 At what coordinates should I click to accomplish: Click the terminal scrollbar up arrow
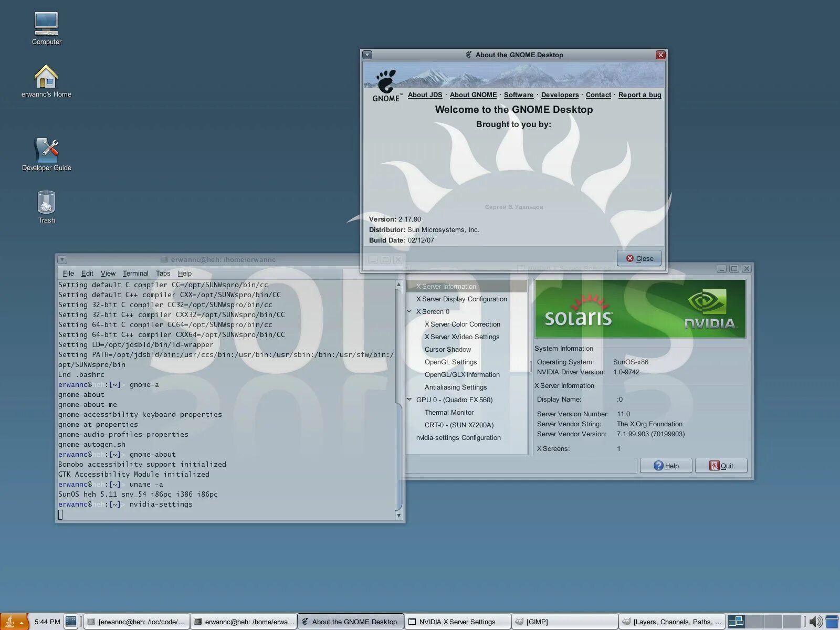pyautogui.click(x=398, y=284)
